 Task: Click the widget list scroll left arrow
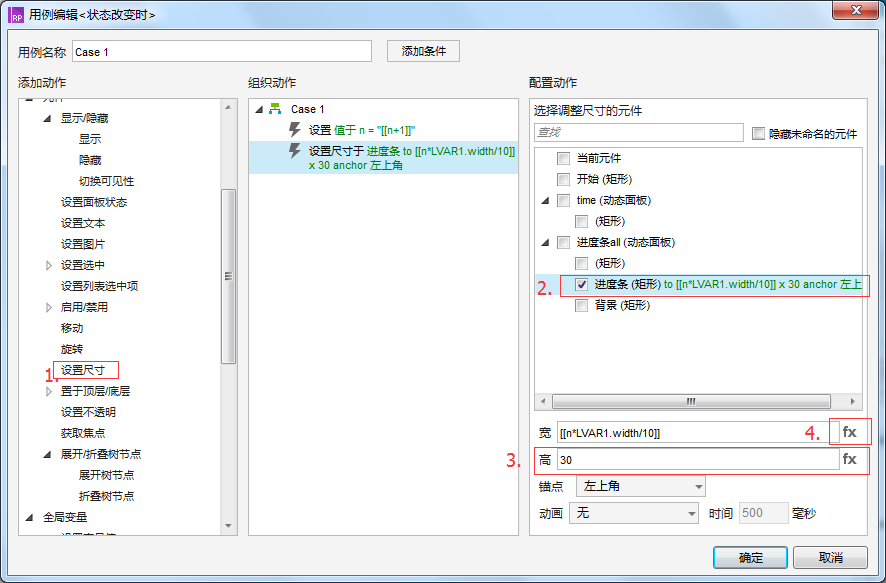click(x=543, y=401)
